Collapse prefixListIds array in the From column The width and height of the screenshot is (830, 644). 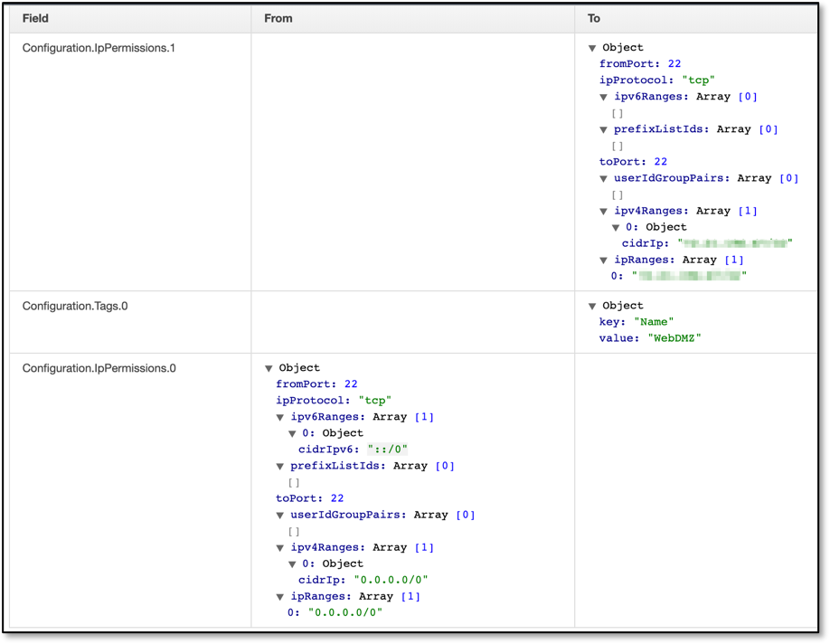(x=279, y=467)
